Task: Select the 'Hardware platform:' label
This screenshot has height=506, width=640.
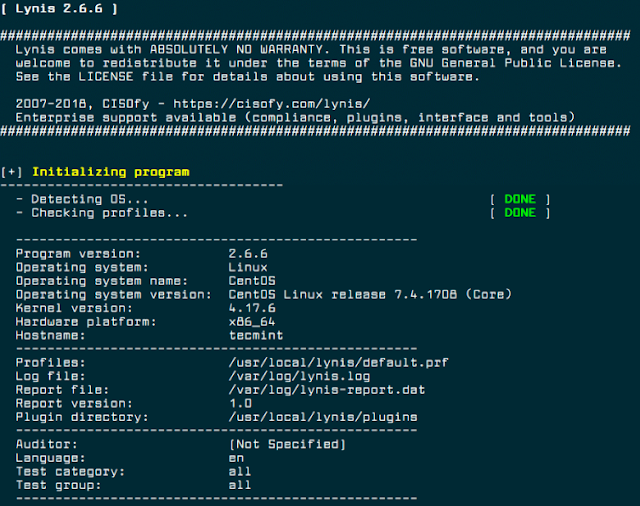Action: click(x=86, y=322)
